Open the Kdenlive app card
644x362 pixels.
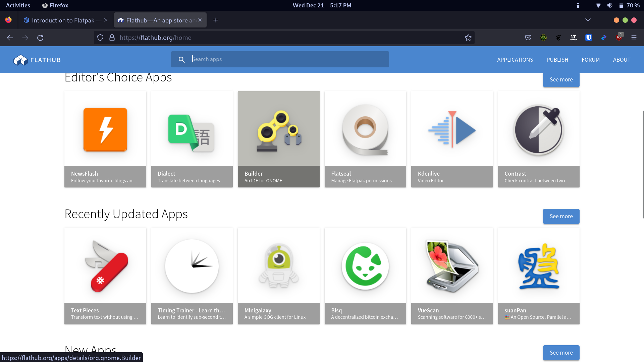(452, 139)
